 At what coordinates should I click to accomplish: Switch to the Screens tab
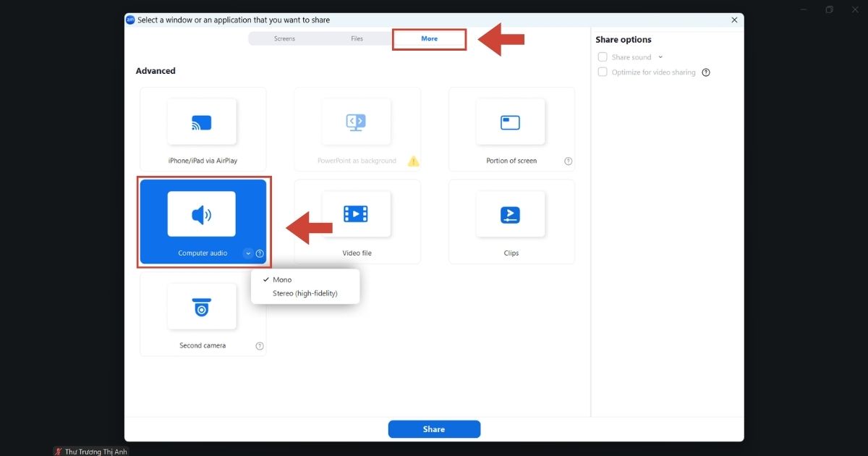284,38
